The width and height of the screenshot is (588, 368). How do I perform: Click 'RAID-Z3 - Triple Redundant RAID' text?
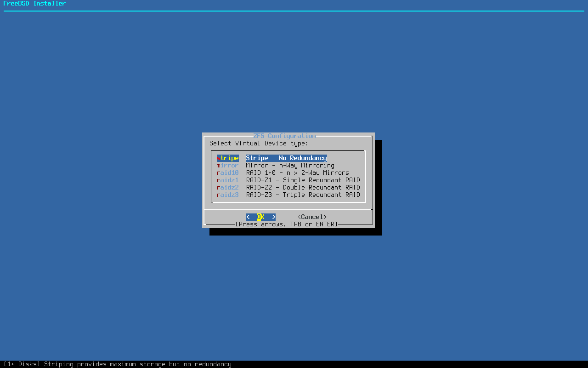pyautogui.click(x=303, y=195)
